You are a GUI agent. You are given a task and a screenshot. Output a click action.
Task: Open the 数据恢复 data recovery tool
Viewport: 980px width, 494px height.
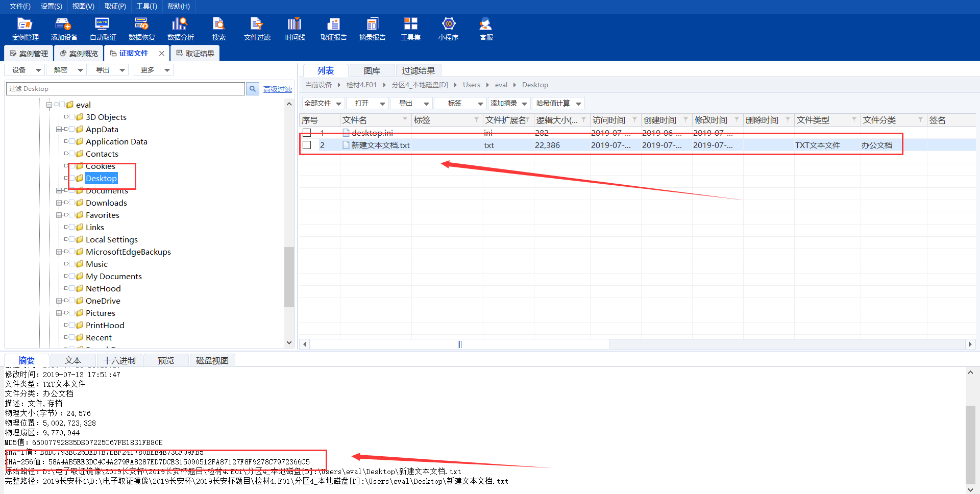click(x=141, y=29)
